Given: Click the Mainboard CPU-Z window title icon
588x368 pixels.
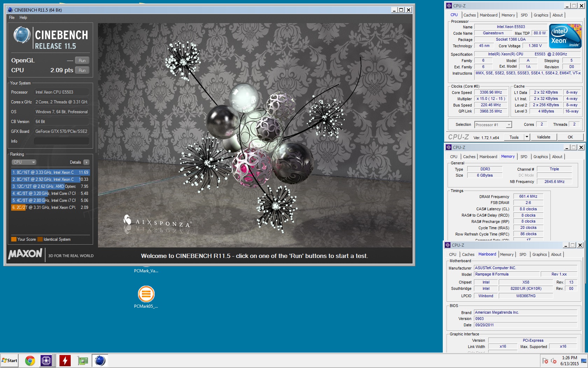Looking at the screenshot, I should pyautogui.click(x=448, y=245).
